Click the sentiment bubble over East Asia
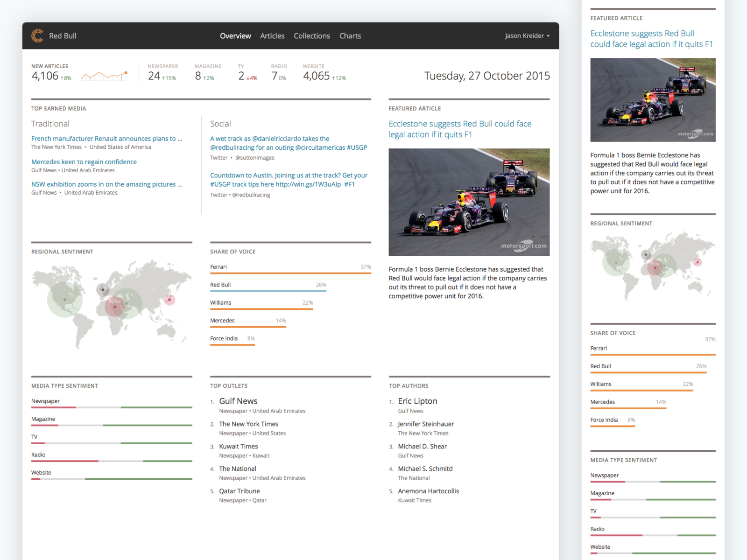The image size is (747, 560). pos(170,301)
